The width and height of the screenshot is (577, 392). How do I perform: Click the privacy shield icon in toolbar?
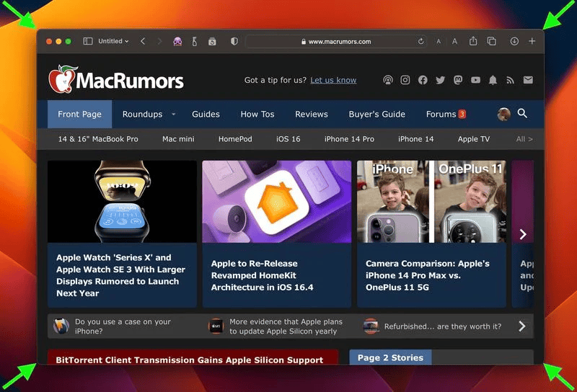click(x=234, y=42)
